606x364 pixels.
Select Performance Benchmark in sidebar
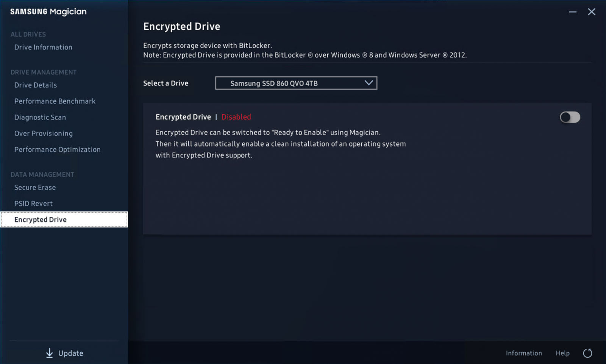(x=55, y=101)
